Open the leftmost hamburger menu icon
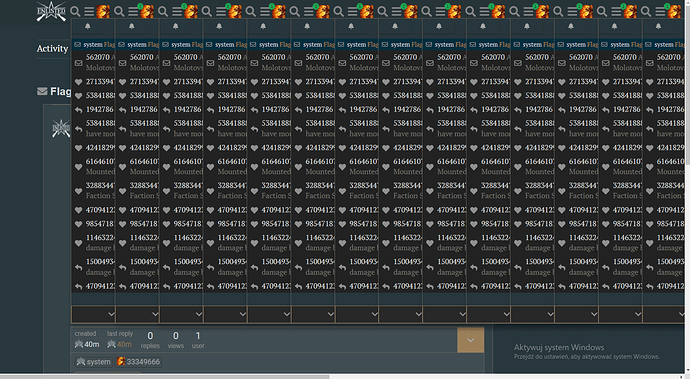 coord(89,11)
